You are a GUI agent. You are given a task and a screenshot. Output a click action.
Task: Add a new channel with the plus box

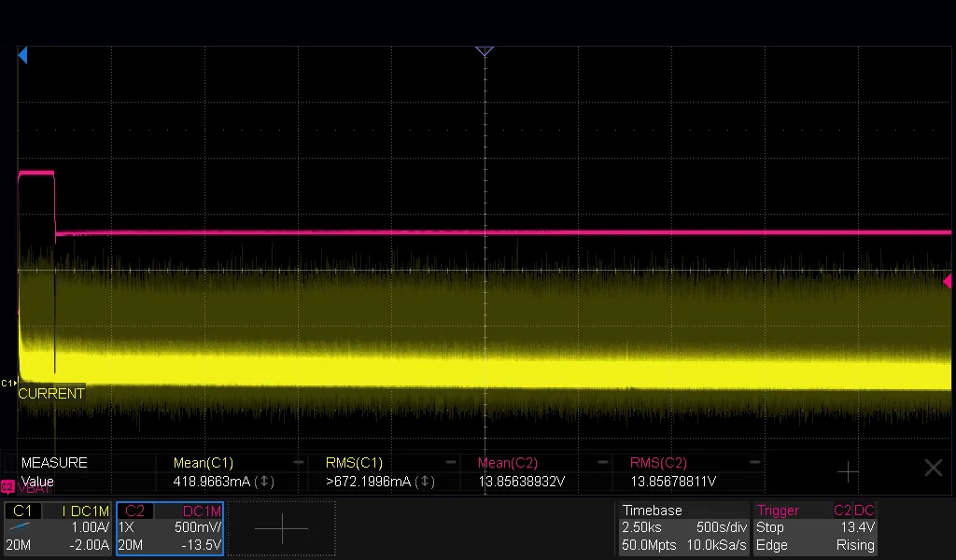pyautogui.click(x=282, y=528)
